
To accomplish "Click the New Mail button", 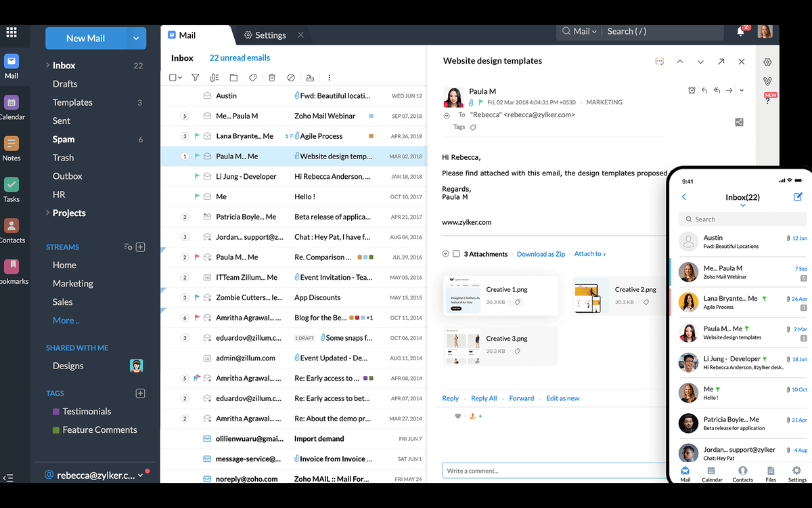I will 86,39.
